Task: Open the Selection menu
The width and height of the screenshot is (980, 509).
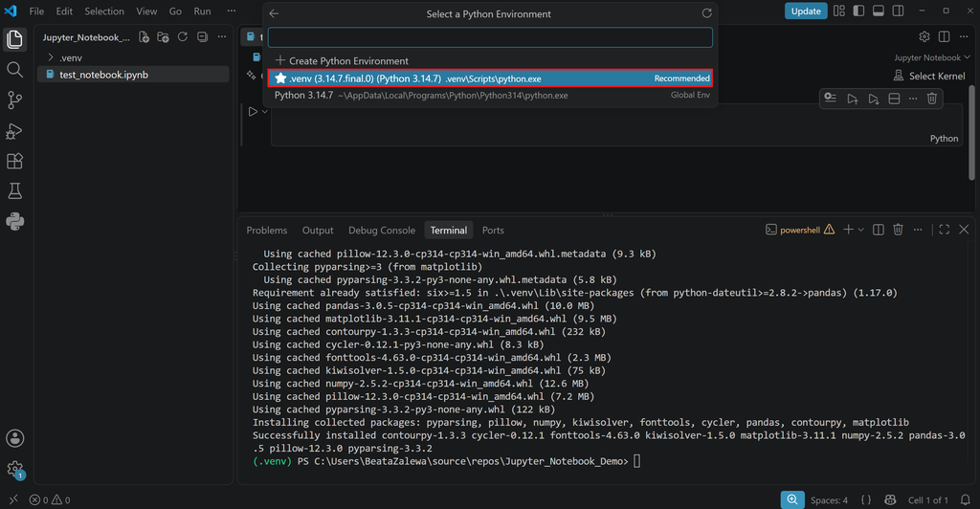Action: pyautogui.click(x=104, y=11)
